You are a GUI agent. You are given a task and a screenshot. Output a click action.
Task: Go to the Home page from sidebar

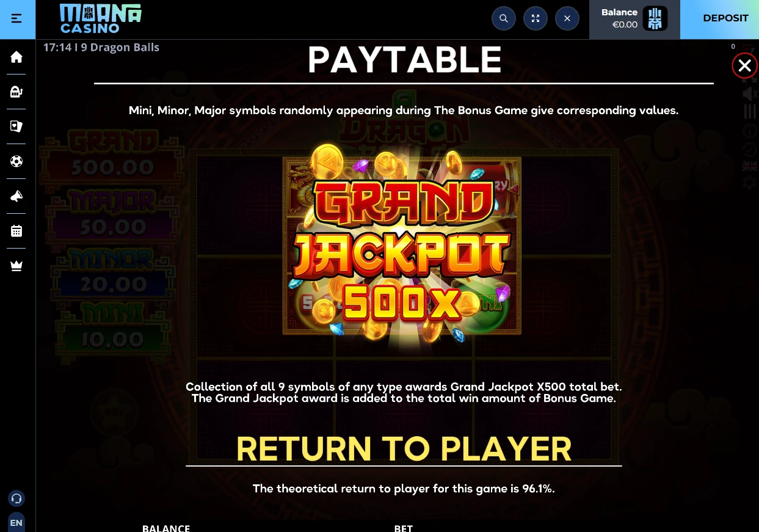pos(16,57)
